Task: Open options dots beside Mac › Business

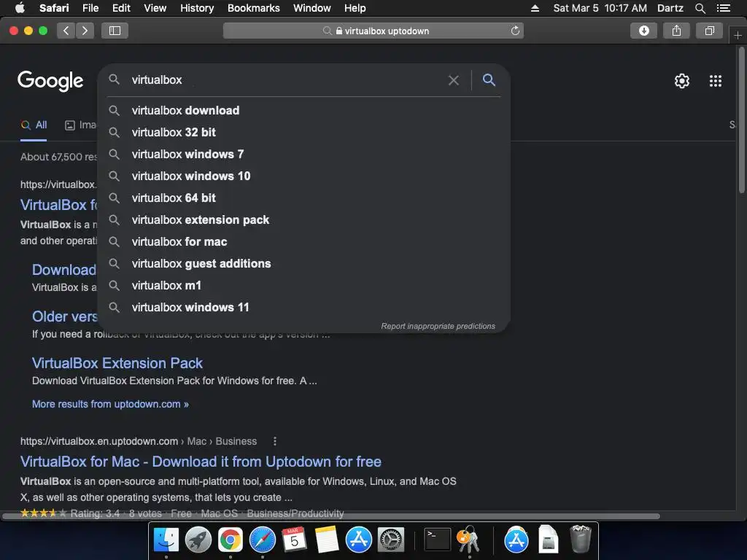Action: coord(275,441)
